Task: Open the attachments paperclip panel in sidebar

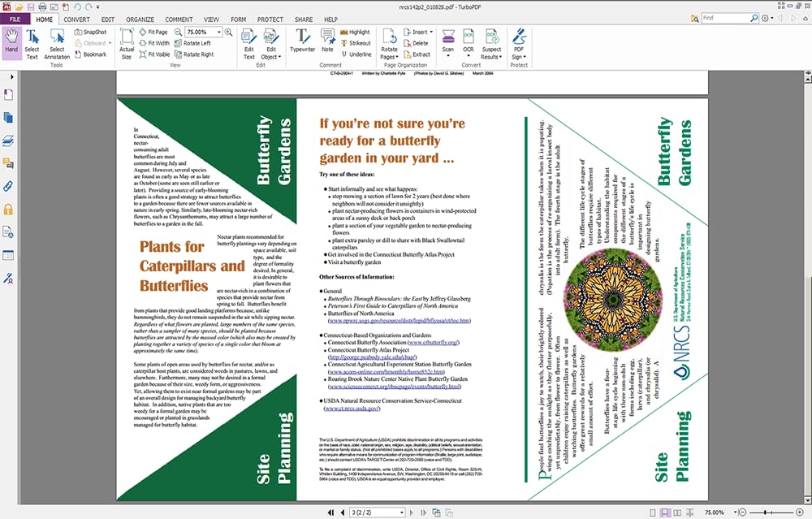Action: pos(8,187)
